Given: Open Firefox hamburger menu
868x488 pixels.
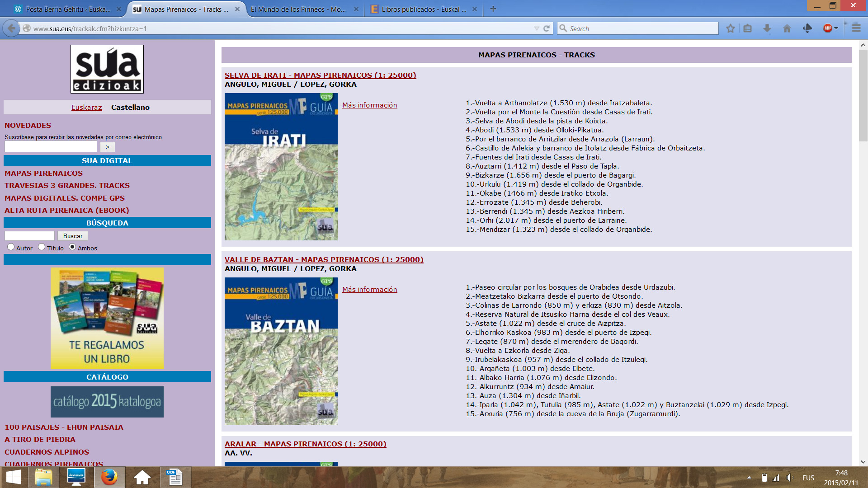Looking at the screenshot, I should point(856,28).
